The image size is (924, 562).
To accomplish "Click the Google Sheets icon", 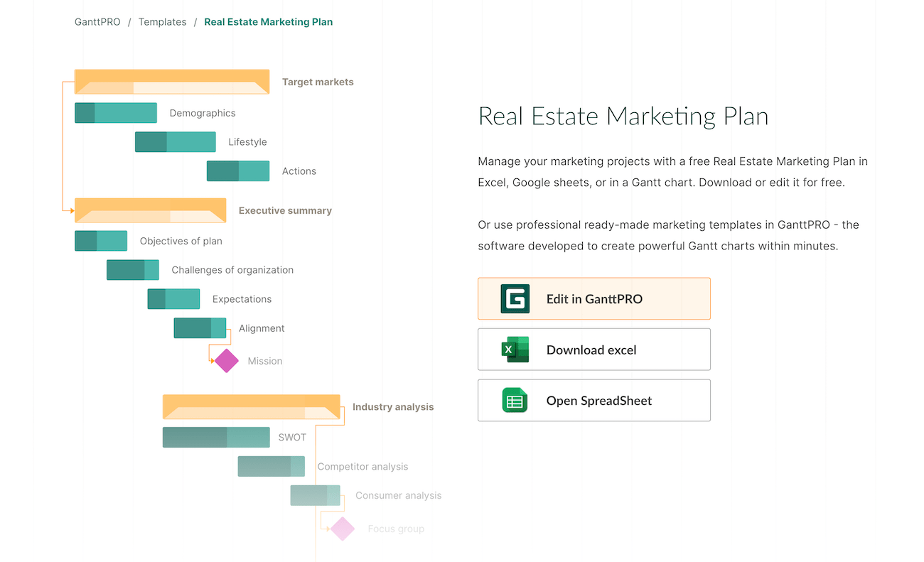I will pyautogui.click(x=515, y=401).
